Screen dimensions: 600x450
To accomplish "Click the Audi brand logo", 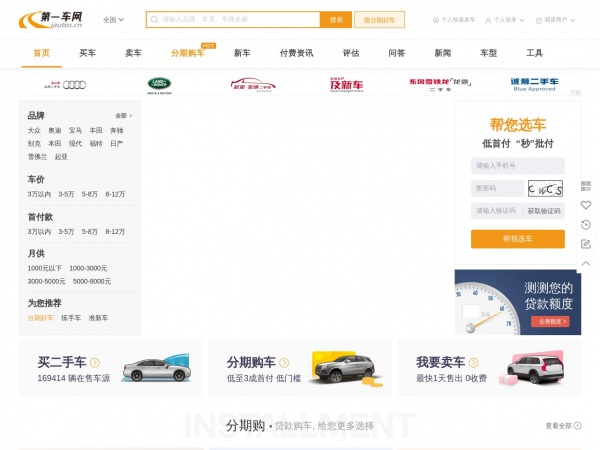I will [x=65, y=85].
